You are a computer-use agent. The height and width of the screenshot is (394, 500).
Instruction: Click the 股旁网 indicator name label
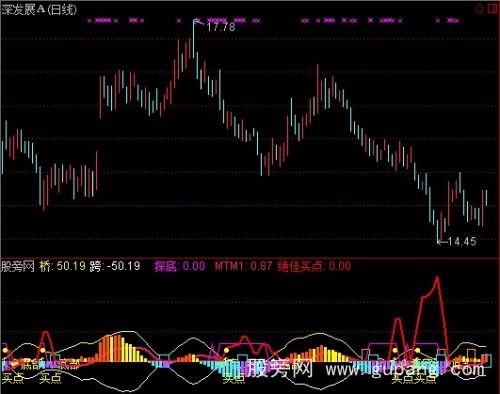point(18,266)
